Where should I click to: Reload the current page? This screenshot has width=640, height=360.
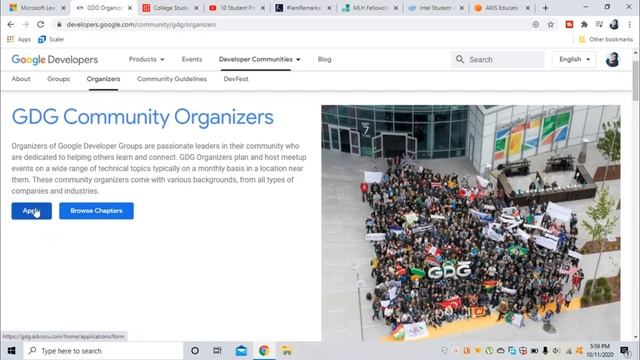(x=40, y=24)
